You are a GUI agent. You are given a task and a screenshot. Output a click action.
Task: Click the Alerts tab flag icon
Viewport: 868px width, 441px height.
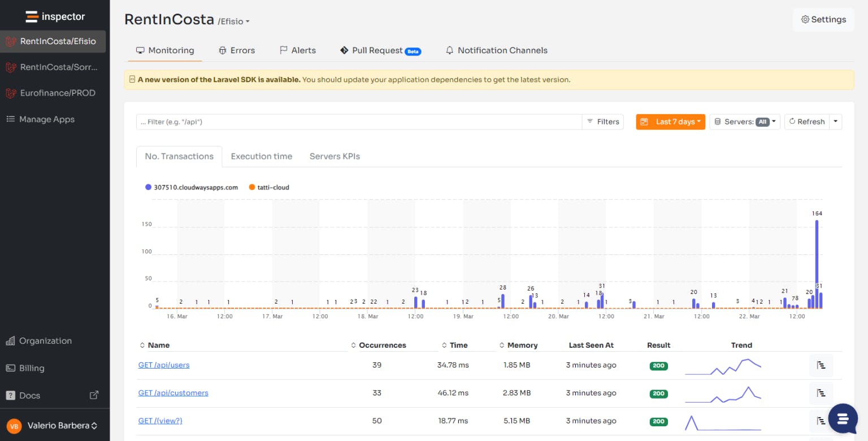click(284, 50)
